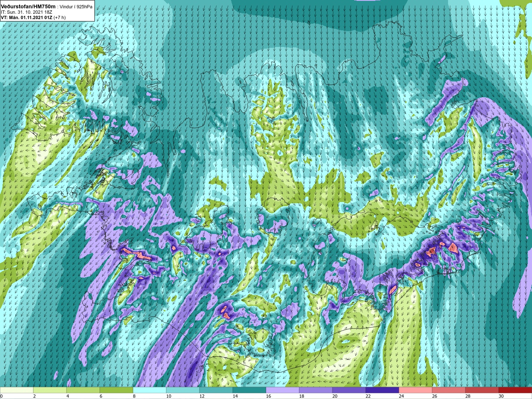Image resolution: width=532 pixels, height=399 pixels.
Task: Select the light cyan 8–10 legend swatch
Action: click(150, 390)
